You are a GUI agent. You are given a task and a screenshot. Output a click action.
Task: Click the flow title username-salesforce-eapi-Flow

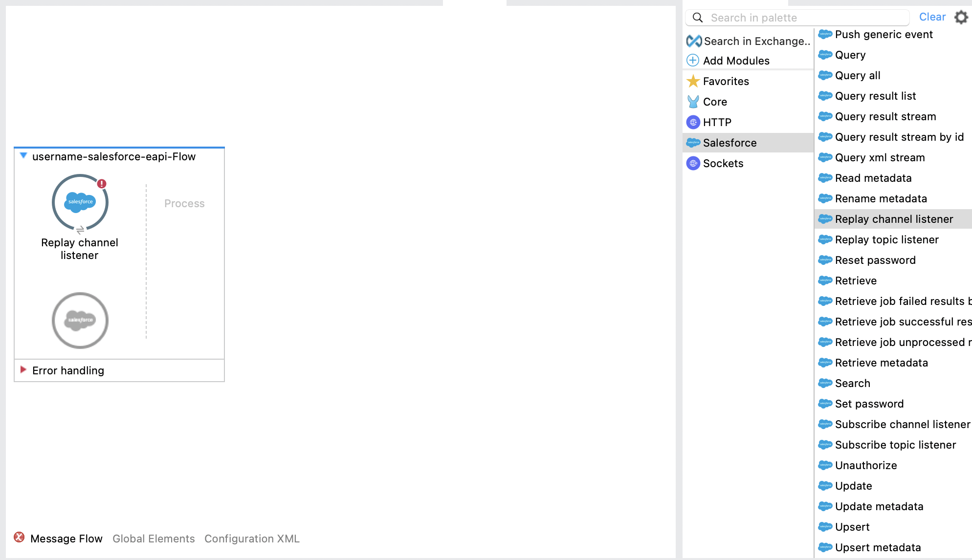tap(114, 156)
